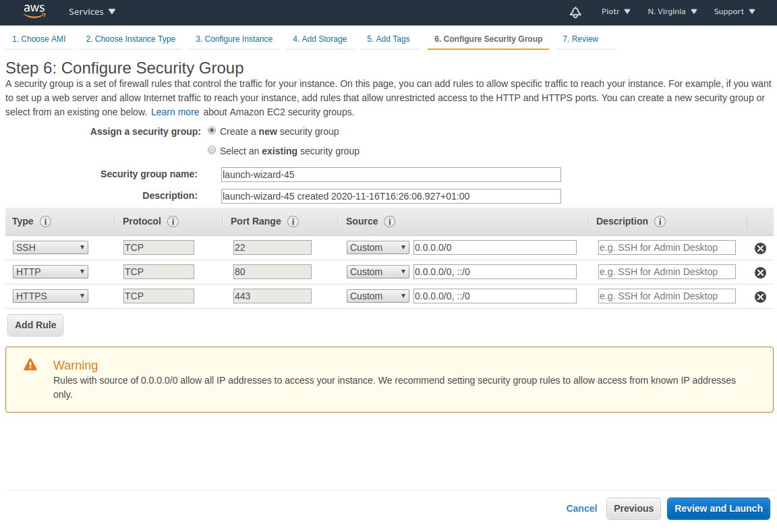Image resolution: width=777 pixels, height=532 pixels.
Task: Click the AWS logo icon
Action: [x=34, y=11]
